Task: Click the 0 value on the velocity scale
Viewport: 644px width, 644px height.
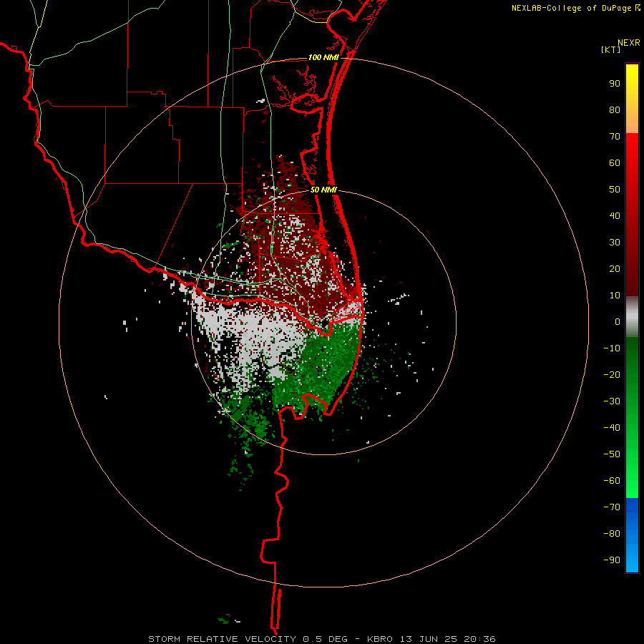Action: pos(618,321)
